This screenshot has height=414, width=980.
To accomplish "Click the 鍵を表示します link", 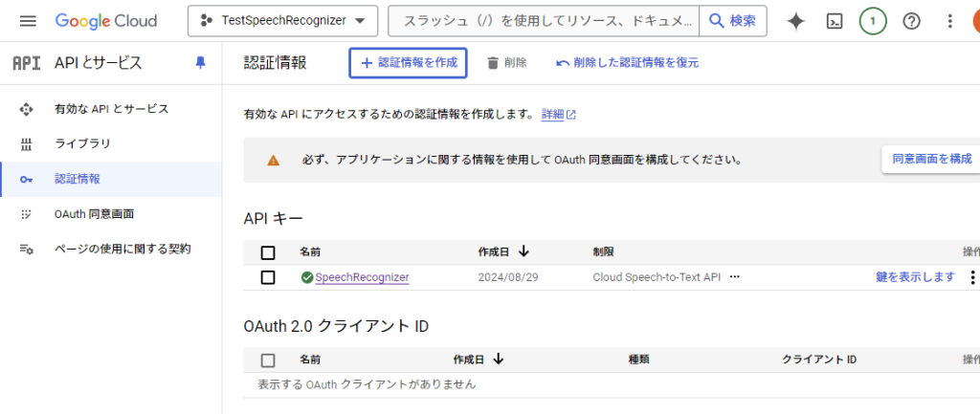I will 915,277.
